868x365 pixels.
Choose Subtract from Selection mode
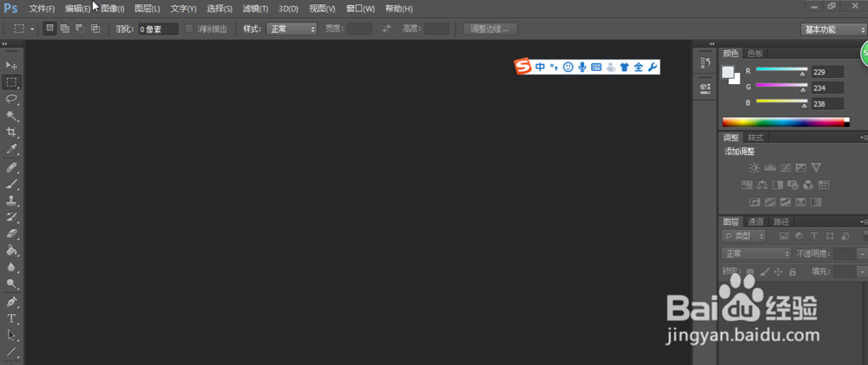(x=80, y=29)
